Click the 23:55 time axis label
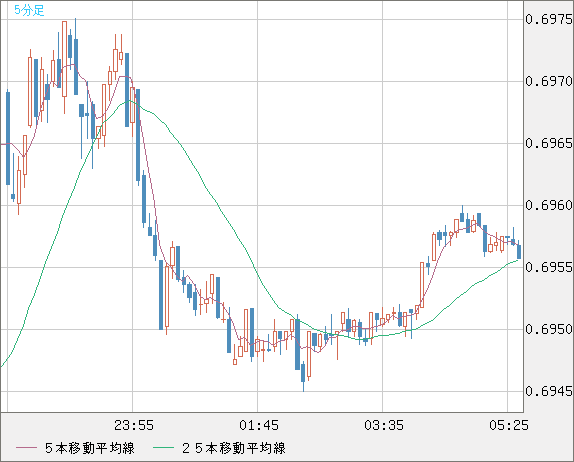 [x=134, y=425]
